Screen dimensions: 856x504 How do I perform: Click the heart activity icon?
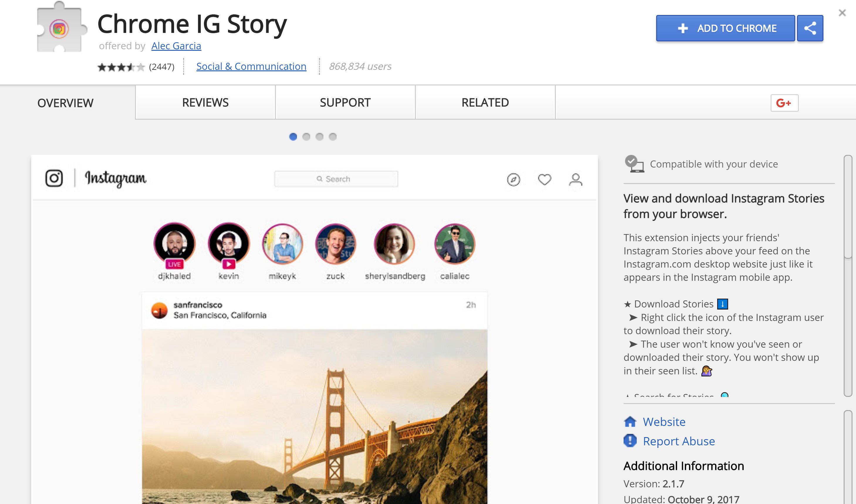(545, 179)
